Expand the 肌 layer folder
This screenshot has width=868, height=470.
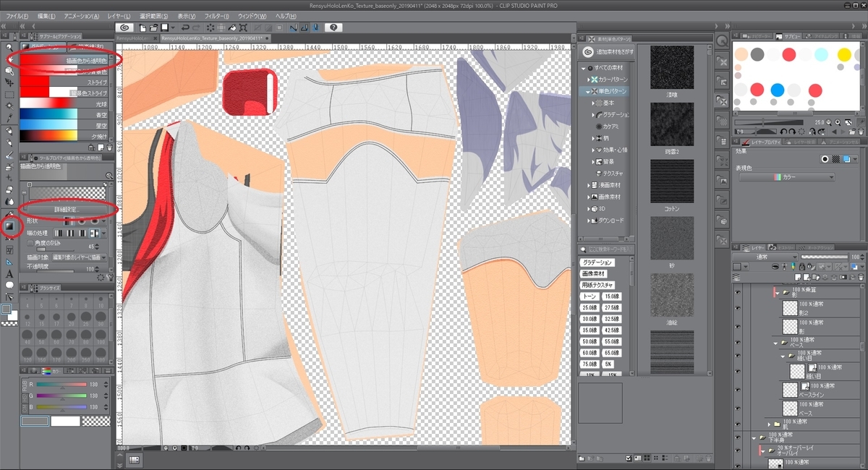coord(769,424)
